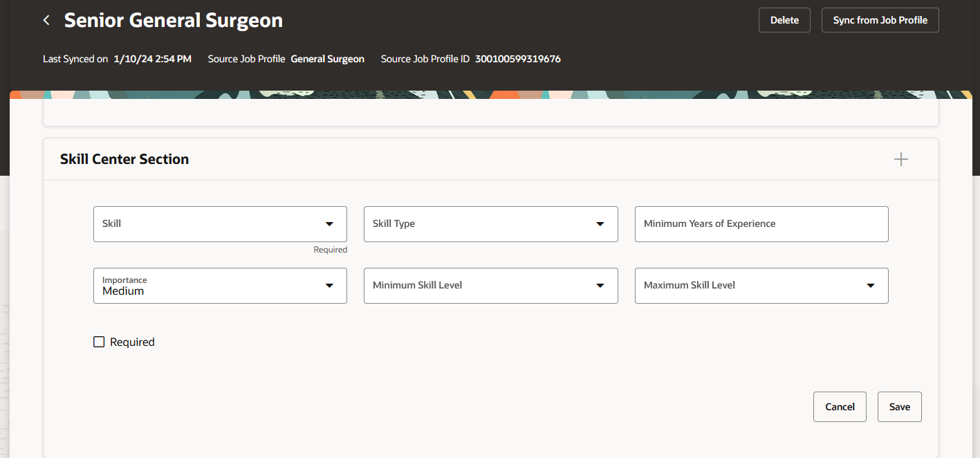Image resolution: width=980 pixels, height=458 pixels.
Task: Click the Source Job Profile ID number
Action: pos(517,59)
